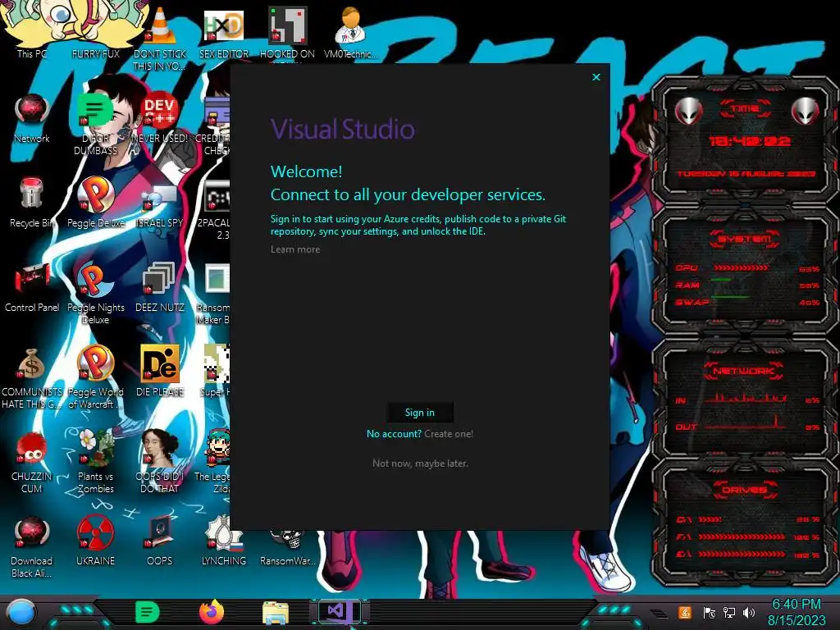Launch Peggle Nights Deluxe
This screenshot has width=840, height=630.
coord(96,293)
